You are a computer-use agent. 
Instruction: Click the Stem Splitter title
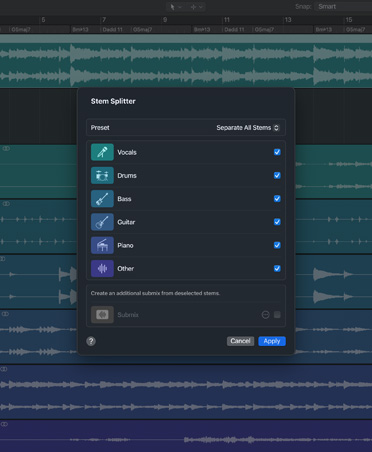pos(113,101)
